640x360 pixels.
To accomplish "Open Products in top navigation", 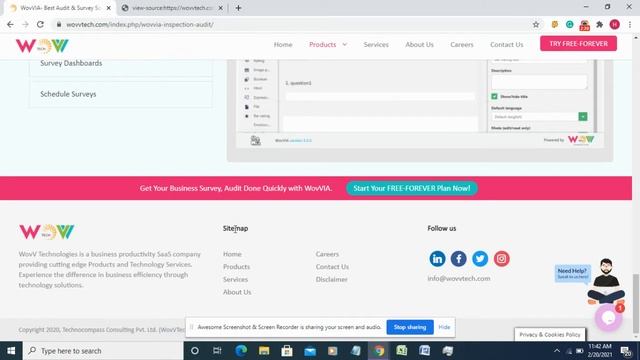I will [322, 44].
